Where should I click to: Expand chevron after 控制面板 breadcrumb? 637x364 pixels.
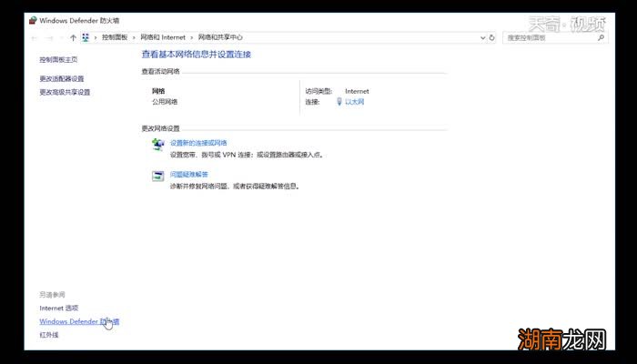coord(134,37)
